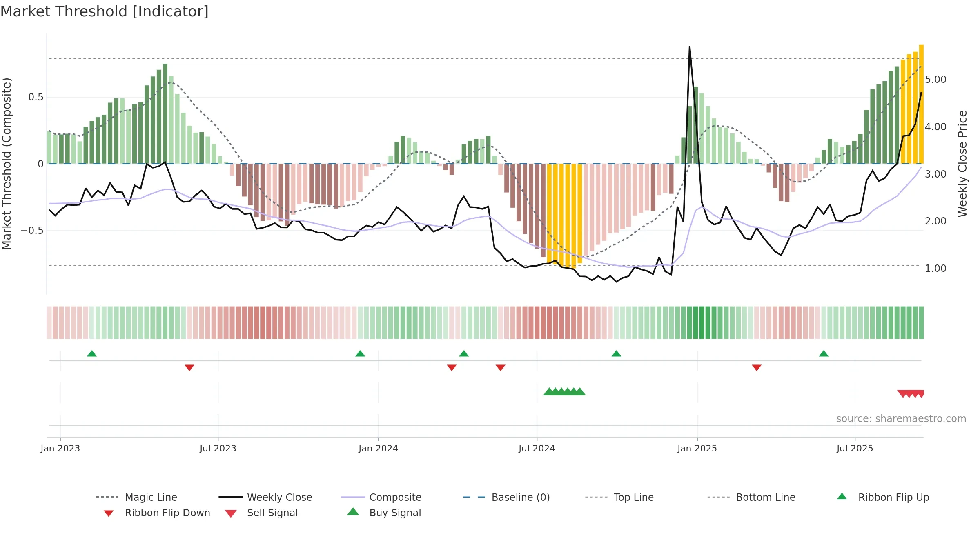Click the Jan 2025 x-axis label
980x551 pixels.
[x=697, y=448]
